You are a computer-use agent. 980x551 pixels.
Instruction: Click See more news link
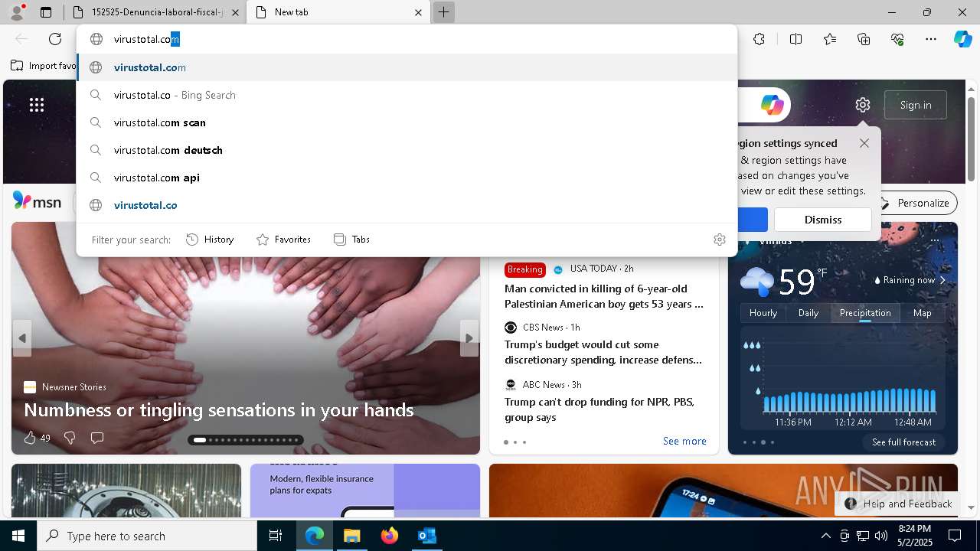click(684, 441)
